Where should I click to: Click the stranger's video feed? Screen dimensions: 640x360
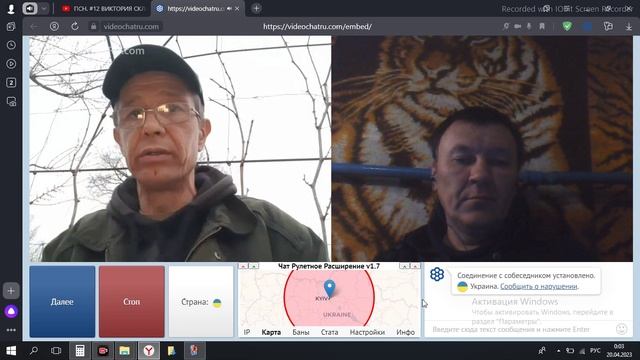pos(482,149)
